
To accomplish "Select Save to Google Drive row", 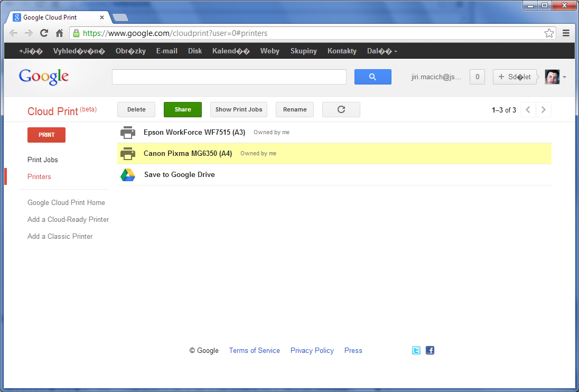I will (334, 174).
